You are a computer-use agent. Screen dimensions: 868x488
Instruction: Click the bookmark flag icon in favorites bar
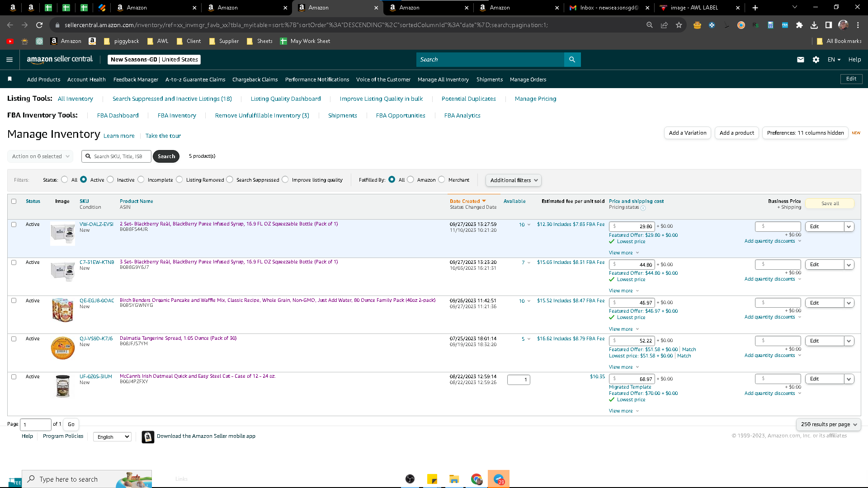coord(9,79)
